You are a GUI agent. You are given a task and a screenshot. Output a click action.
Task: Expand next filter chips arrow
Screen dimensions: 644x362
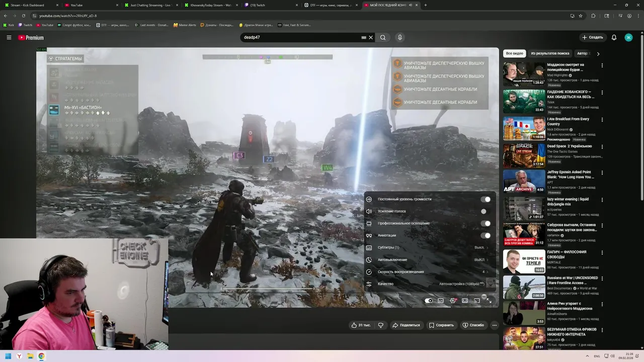pyautogui.click(x=598, y=53)
